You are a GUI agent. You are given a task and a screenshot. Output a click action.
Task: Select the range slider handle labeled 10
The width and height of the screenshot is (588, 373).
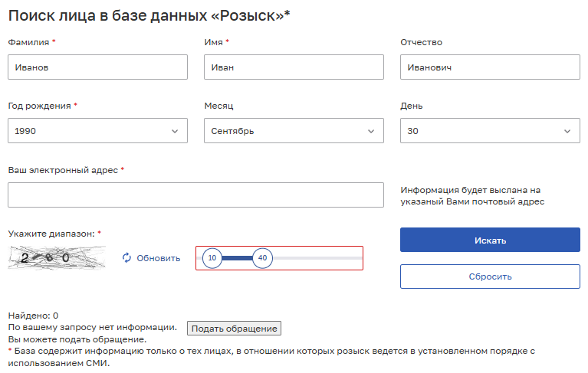point(212,258)
